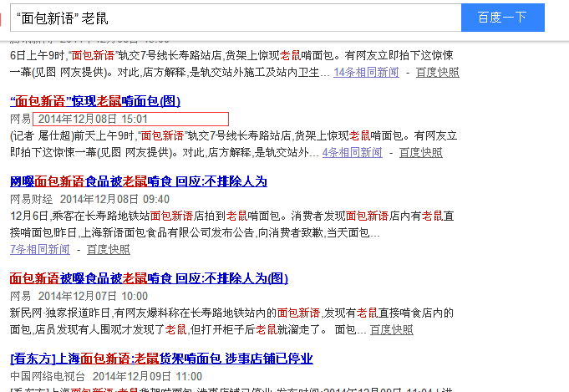Open headline 网曝面包新语食品被老鼠啃食

pyautogui.click(x=138, y=181)
